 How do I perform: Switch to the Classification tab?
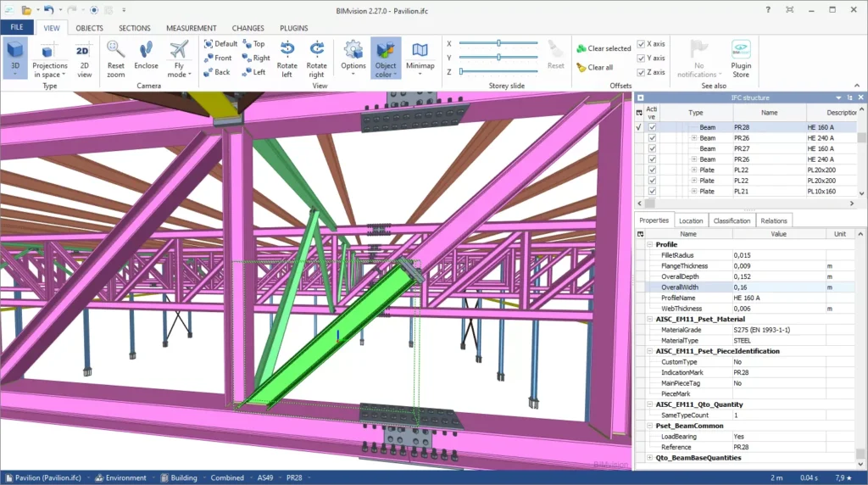(732, 220)
